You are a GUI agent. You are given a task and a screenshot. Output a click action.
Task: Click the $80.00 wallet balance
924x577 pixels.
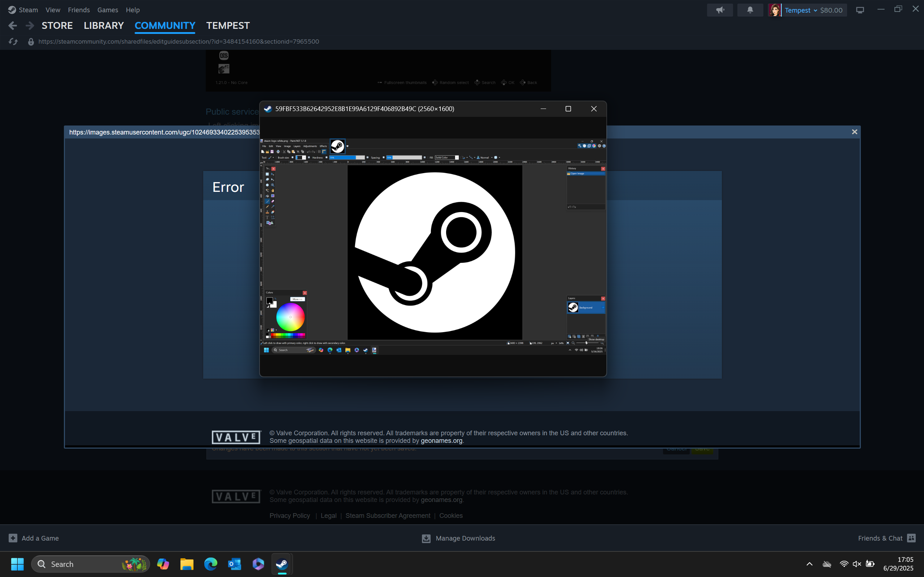[x=831, y=10]
